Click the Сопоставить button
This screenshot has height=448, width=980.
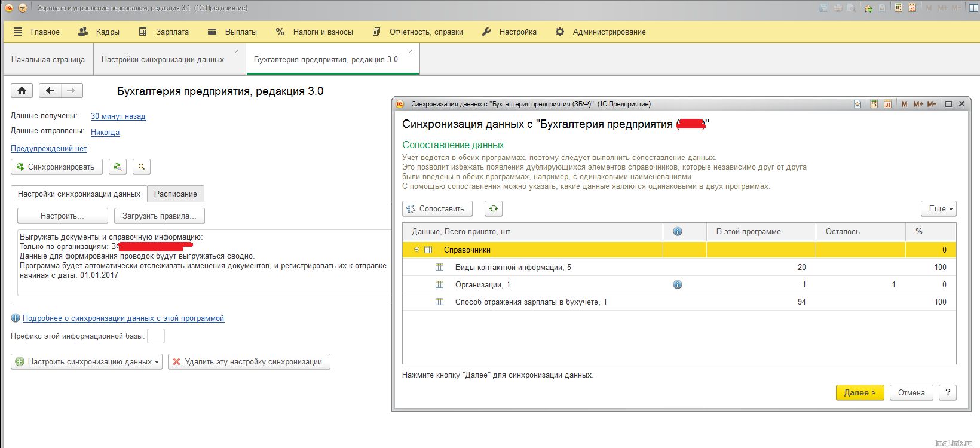pyautogui.click(x=437, y=209)
